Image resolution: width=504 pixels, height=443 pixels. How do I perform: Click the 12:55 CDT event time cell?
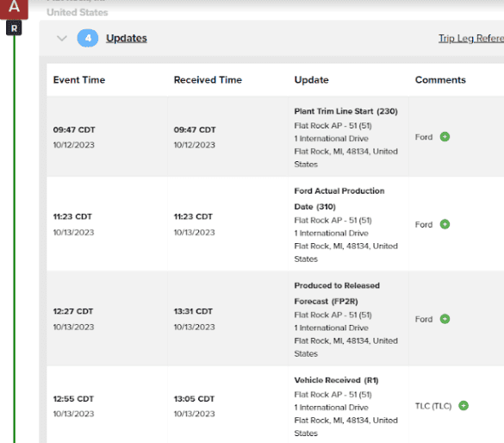[73, 399]
